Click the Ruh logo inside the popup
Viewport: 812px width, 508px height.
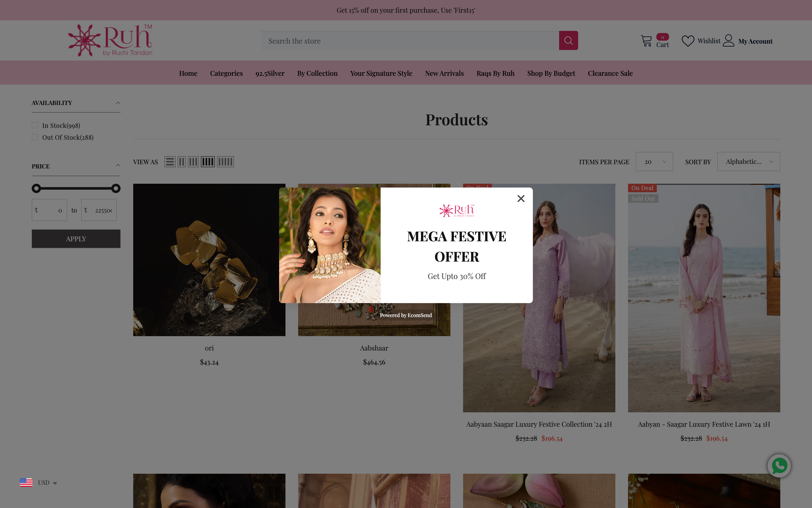coord(457,211)
